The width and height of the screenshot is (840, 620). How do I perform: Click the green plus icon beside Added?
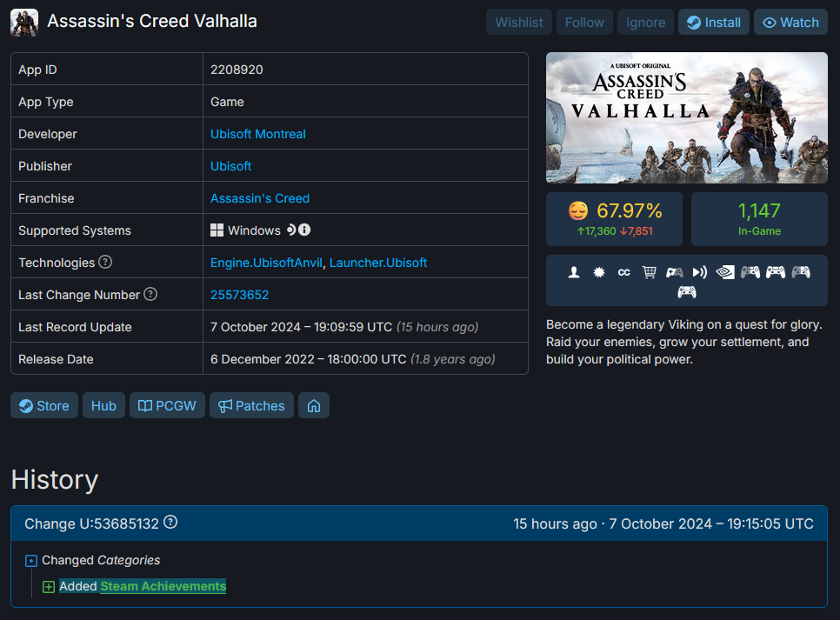click(x=49, y=587)
